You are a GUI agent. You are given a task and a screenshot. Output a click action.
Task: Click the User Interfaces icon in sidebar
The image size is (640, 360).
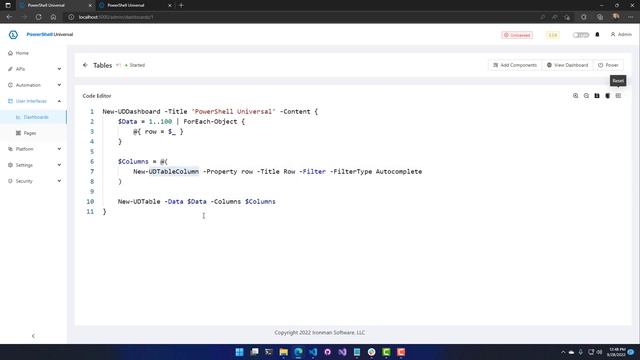click(x=10, y=101)
